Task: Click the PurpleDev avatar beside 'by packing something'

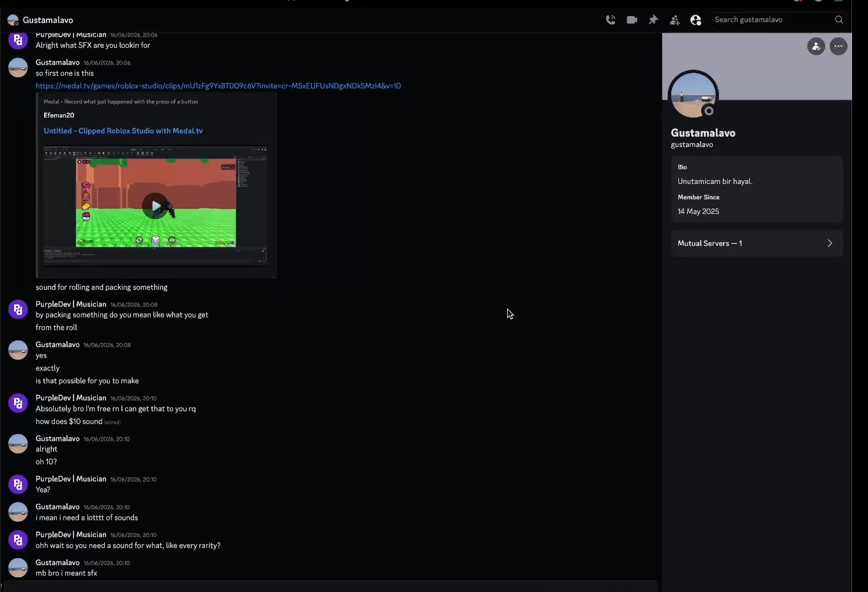Action: coord(18,309)
